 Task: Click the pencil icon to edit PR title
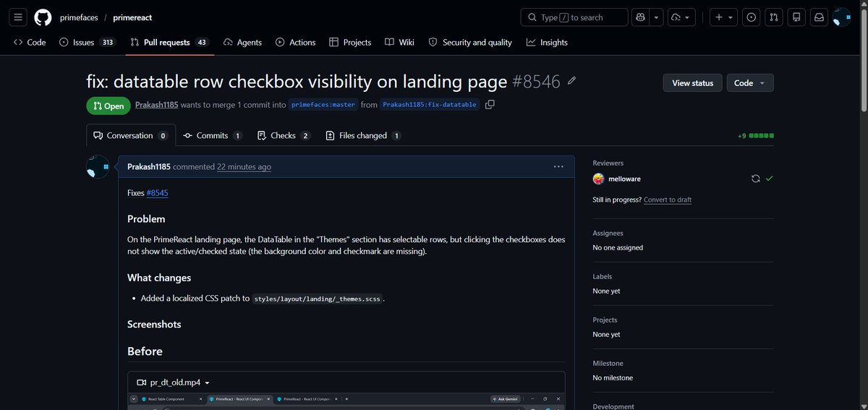coord(571,81)
